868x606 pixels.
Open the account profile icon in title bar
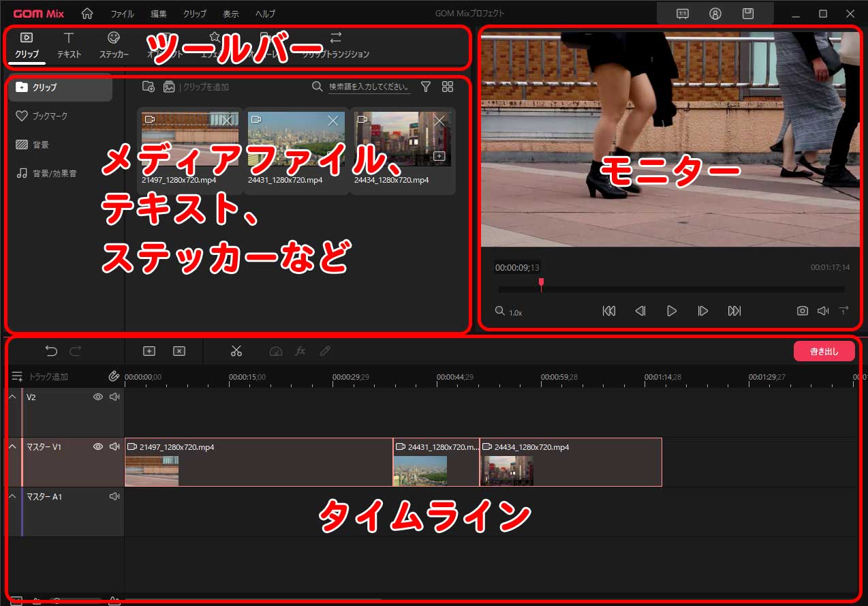tap(715, 13)
